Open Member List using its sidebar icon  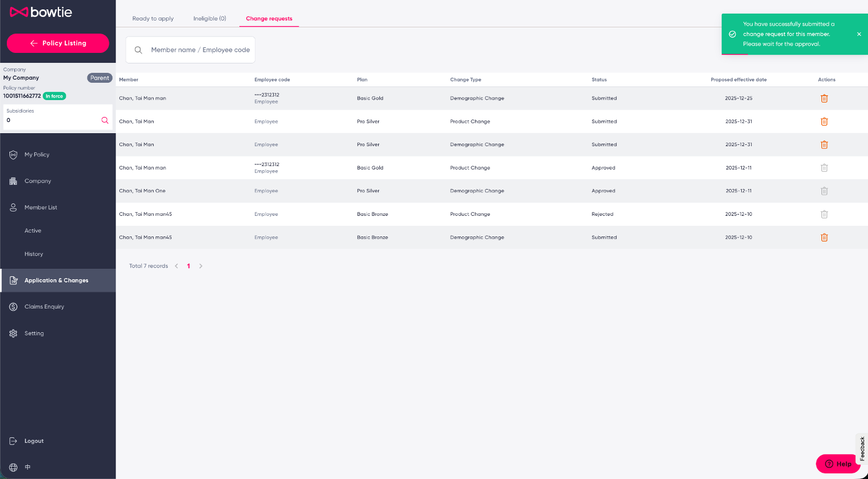pos(14,207)
